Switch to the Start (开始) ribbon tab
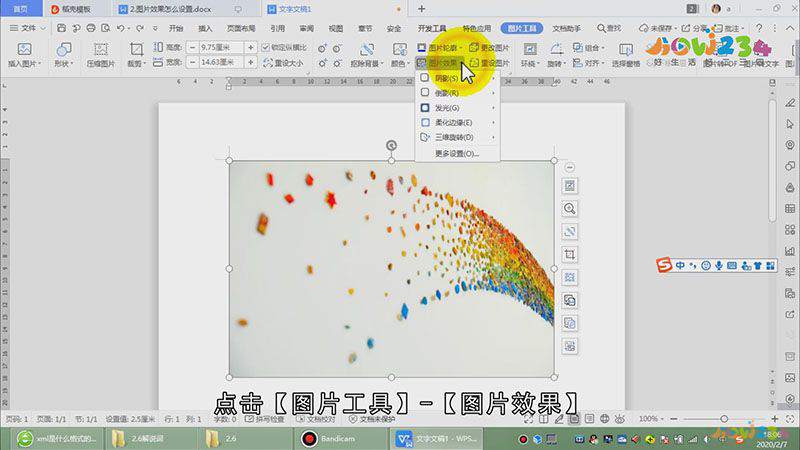800x450 pixels. (176, 28)
